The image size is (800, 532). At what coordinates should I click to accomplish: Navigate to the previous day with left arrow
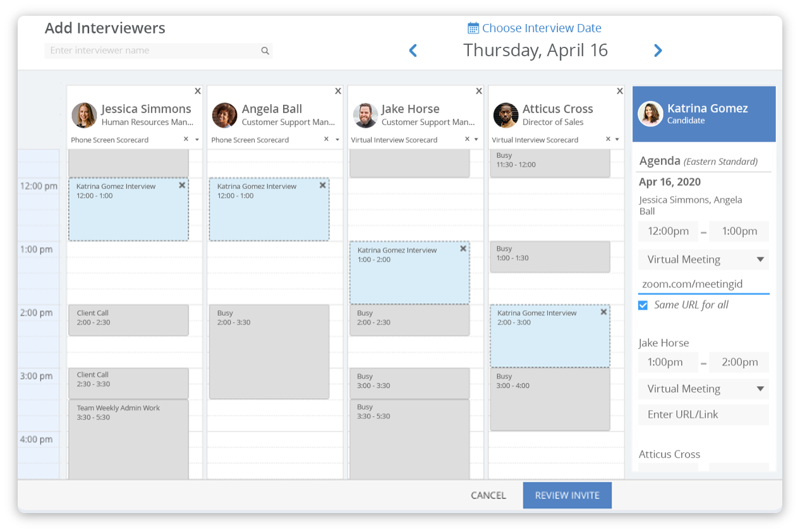[413, 50]
